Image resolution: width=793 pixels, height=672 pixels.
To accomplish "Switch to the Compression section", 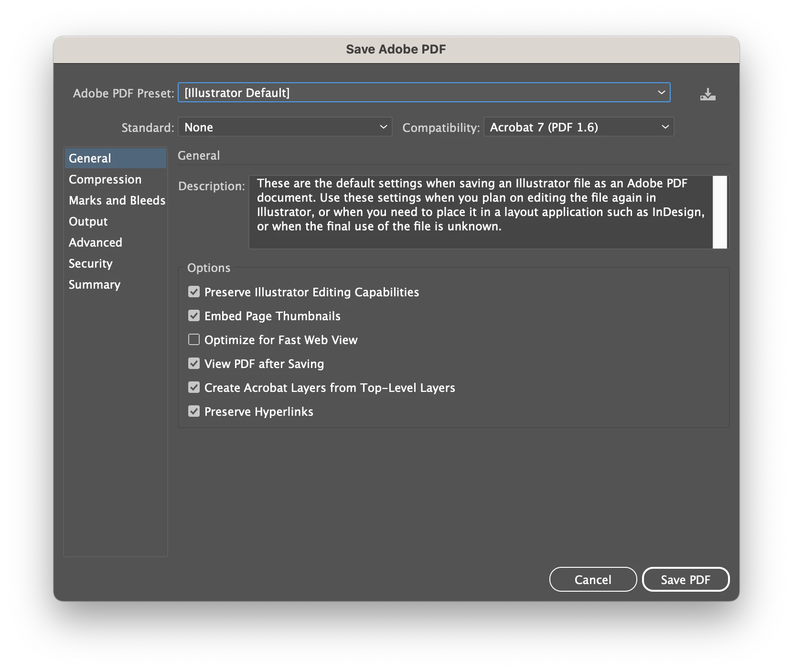I will point(116,179).
